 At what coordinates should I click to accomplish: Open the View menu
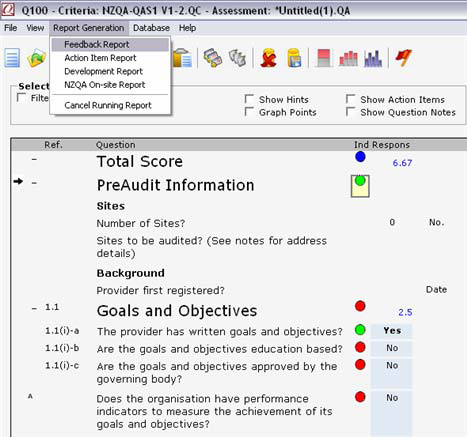pos(35,28)
